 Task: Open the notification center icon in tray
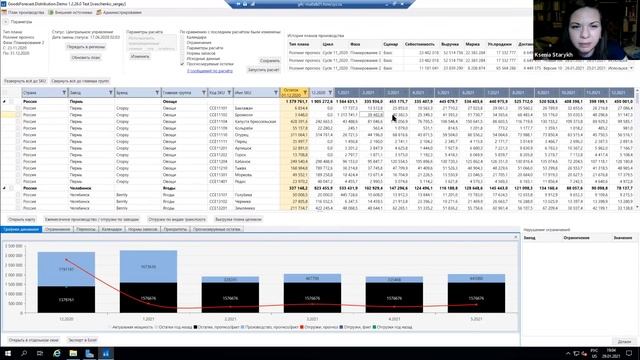(629, 353)
